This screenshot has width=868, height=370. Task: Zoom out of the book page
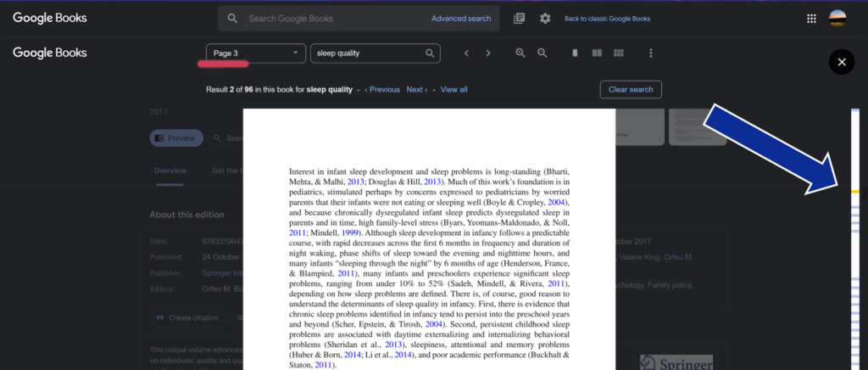tap(542, 53)
